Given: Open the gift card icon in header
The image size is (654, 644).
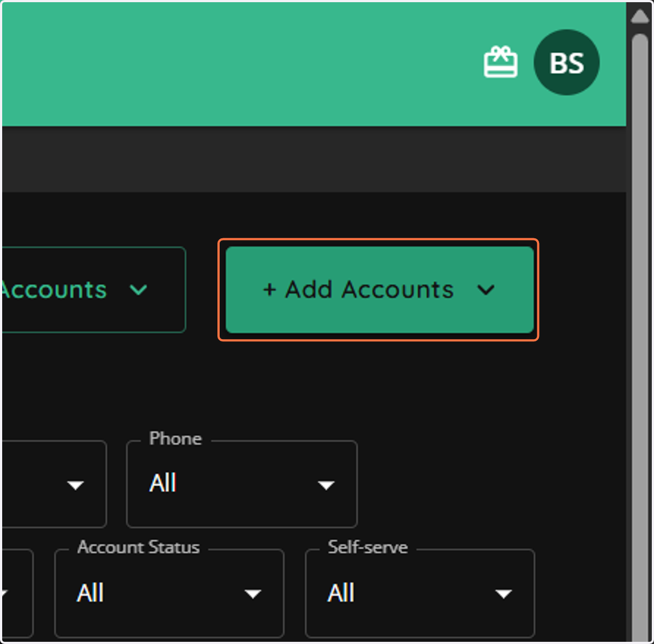Looking at the screenshot, I should click(x=500, y=63).
